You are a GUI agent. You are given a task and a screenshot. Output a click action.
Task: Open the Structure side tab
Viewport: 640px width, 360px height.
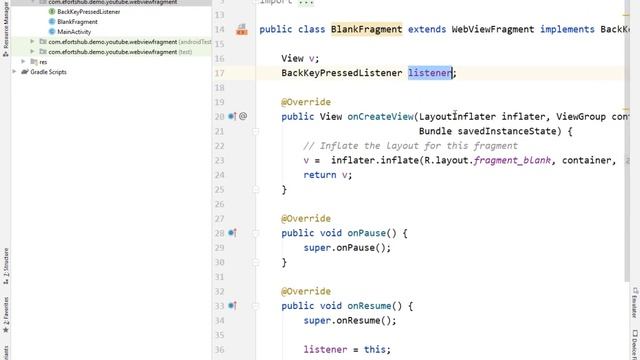6,266
